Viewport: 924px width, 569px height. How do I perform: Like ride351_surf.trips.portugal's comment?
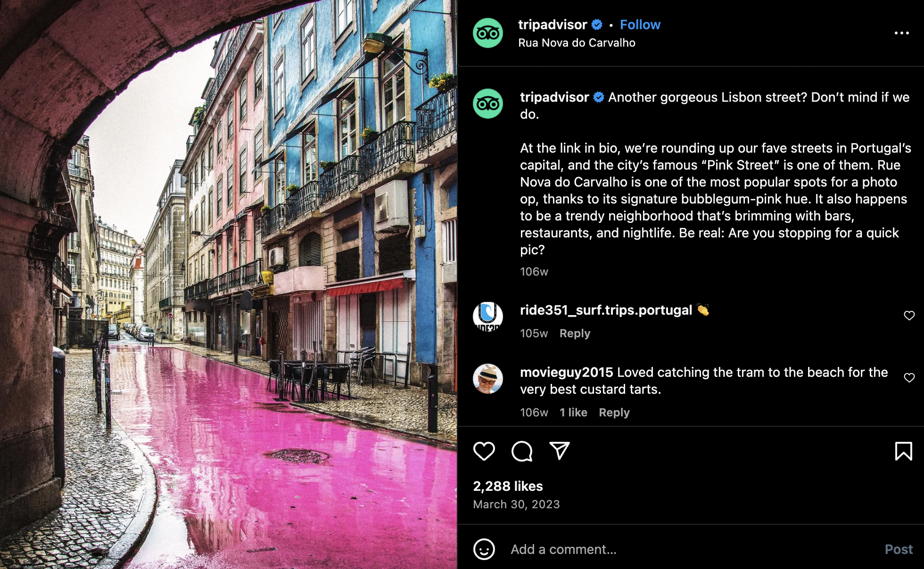[x=909, y=316]
